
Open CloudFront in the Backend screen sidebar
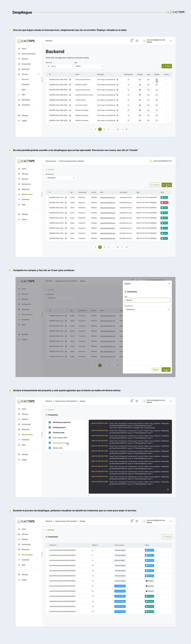[x=26, y=105]
